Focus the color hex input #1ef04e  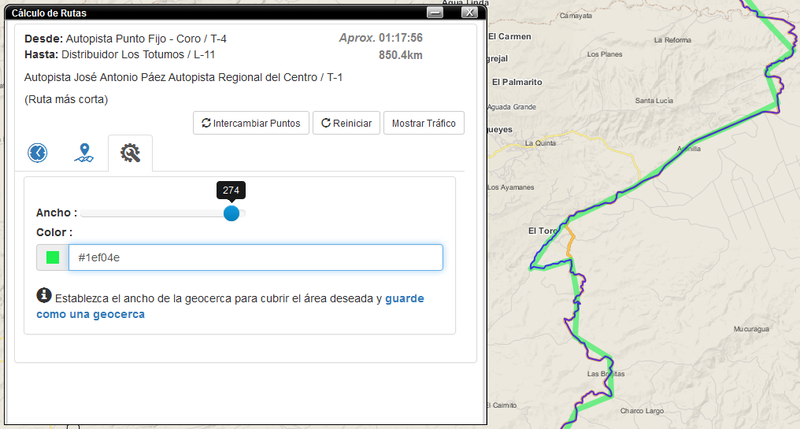point(256,258)
